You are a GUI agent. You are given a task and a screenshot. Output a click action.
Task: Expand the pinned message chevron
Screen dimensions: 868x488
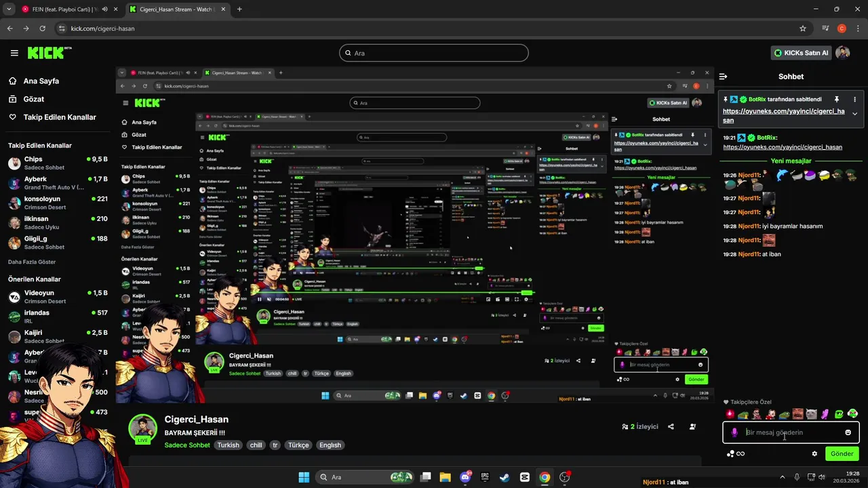pyautogui.click(x=854, y=114)
